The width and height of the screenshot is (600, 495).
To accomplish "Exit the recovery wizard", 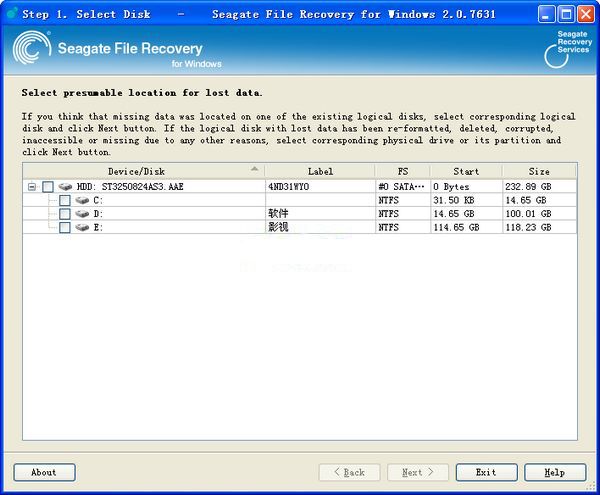I will [x=486, y=472].
